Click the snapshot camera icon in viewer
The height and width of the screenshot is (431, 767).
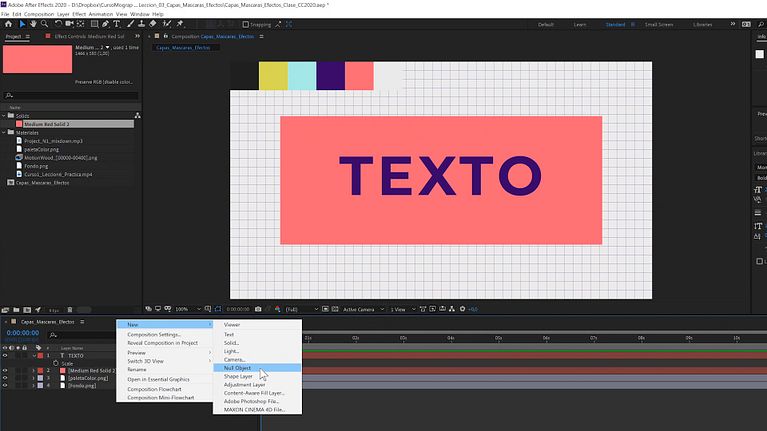(256, 309)
